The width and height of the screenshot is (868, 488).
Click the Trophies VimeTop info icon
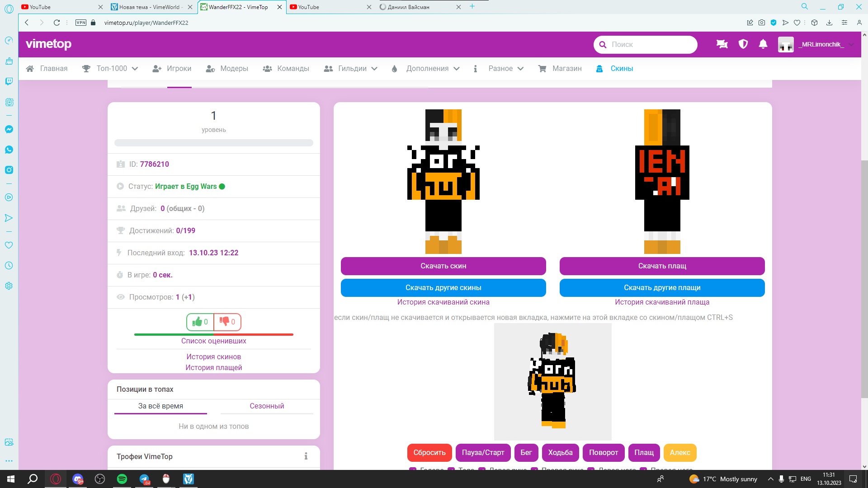pyautogui.click(x=306, y=456)
